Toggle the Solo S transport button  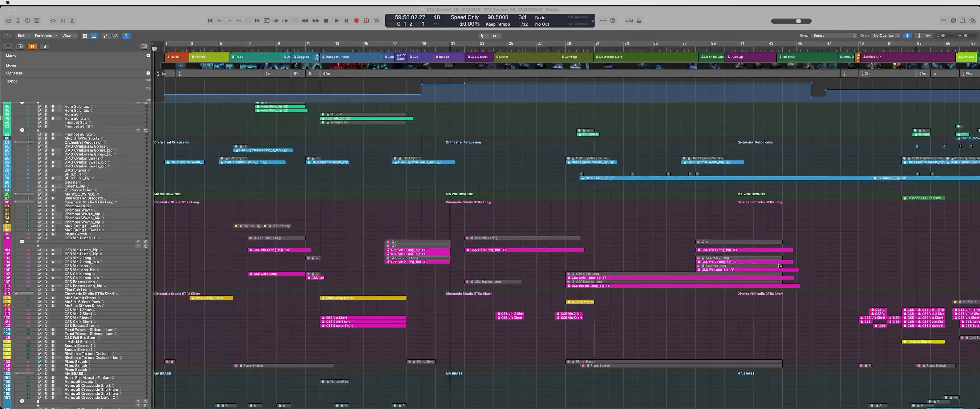613,20
